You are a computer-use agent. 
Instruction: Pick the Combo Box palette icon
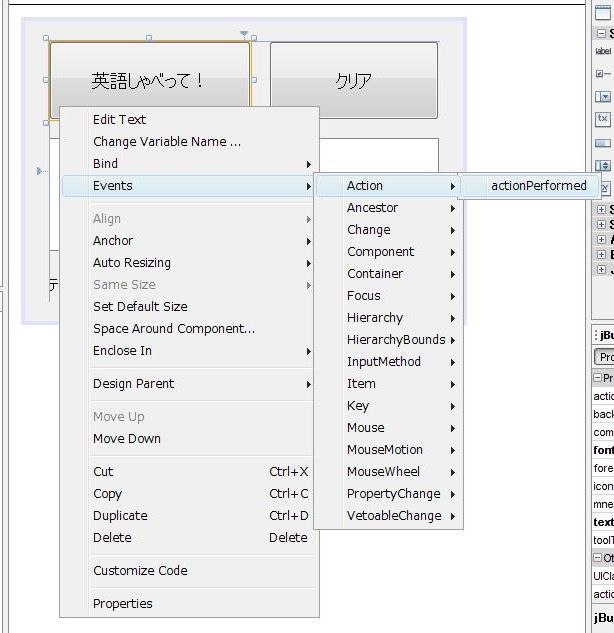pyautogui.click(x=603, y=97)
